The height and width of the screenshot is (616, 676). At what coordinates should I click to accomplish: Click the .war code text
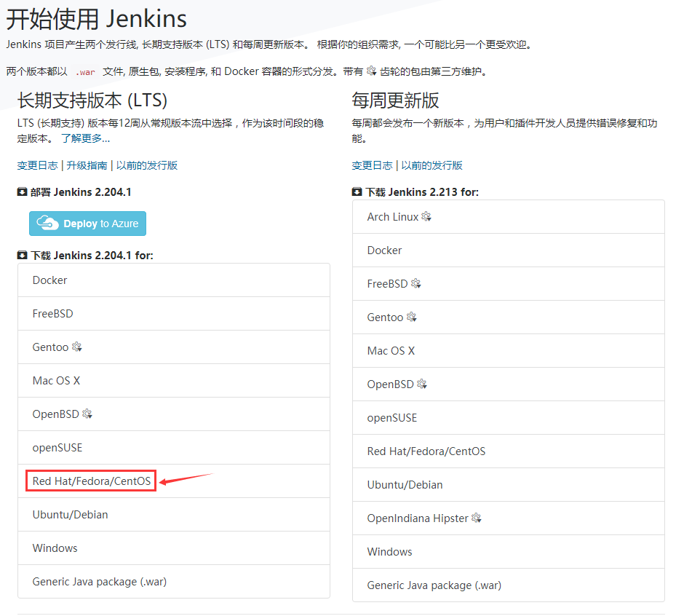tap(85, 72)
